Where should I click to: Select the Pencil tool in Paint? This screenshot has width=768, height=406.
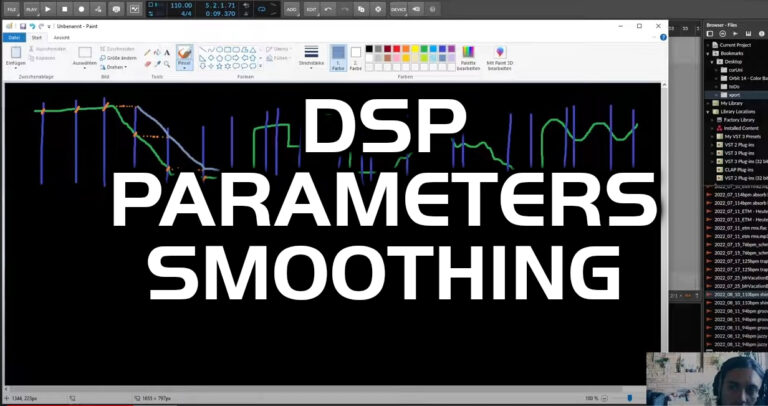click(147, 52)
